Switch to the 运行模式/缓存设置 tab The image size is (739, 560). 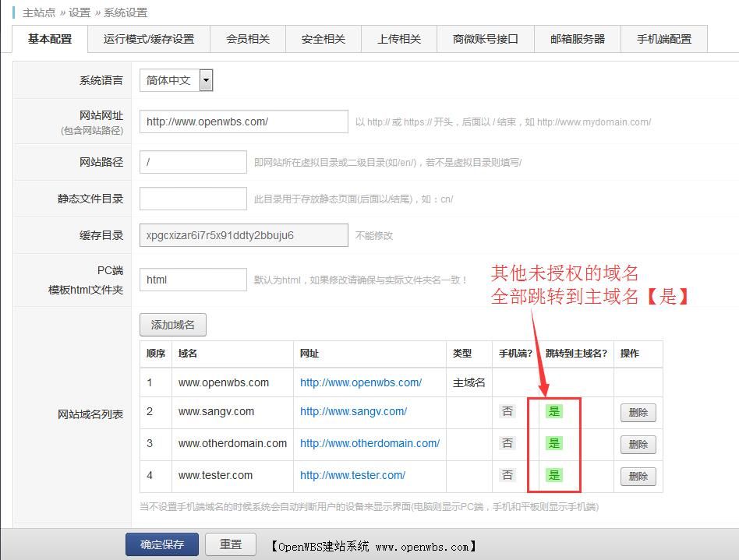tap(150, 38)
